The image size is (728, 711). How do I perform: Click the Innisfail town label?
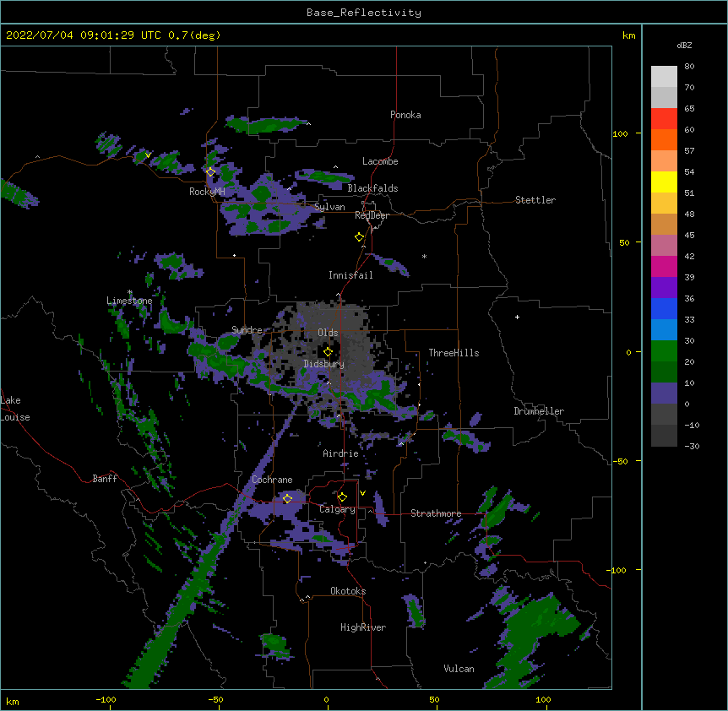(x=350, y=275)
